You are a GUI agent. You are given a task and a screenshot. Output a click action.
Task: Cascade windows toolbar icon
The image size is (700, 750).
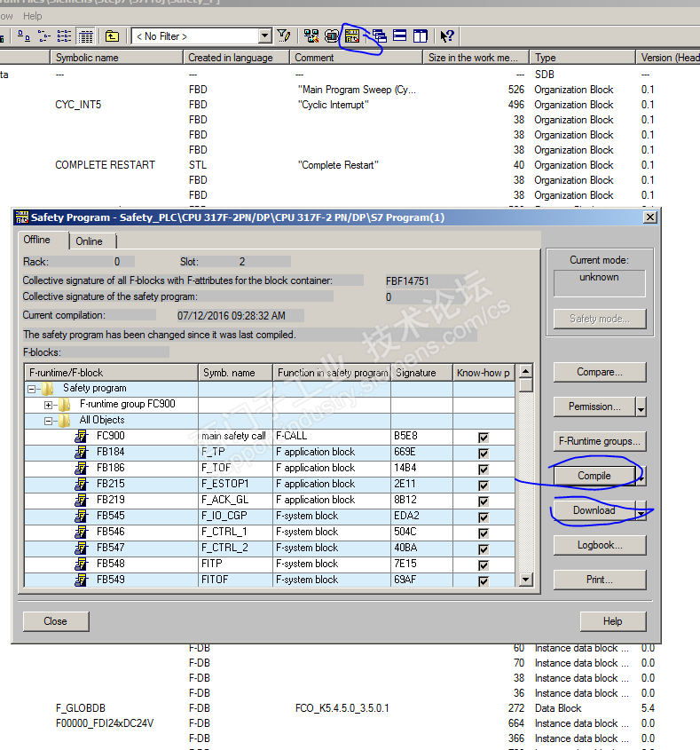(380, 36)
